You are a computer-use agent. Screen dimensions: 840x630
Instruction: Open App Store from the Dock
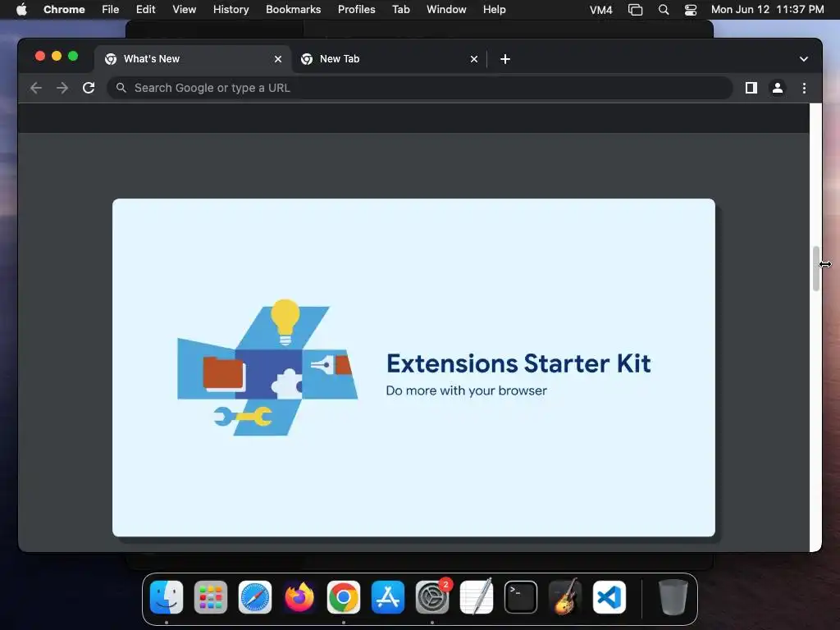pyautogui.click(x=388, y=597)
